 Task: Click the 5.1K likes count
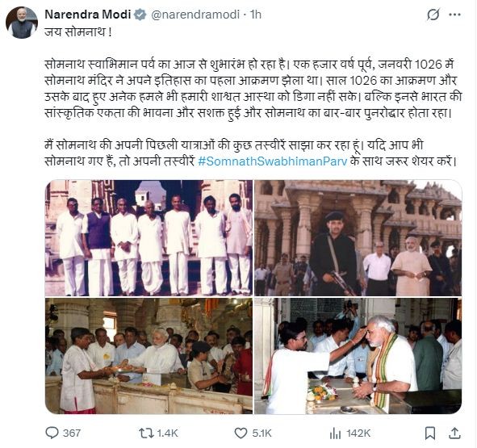(262, 433)
